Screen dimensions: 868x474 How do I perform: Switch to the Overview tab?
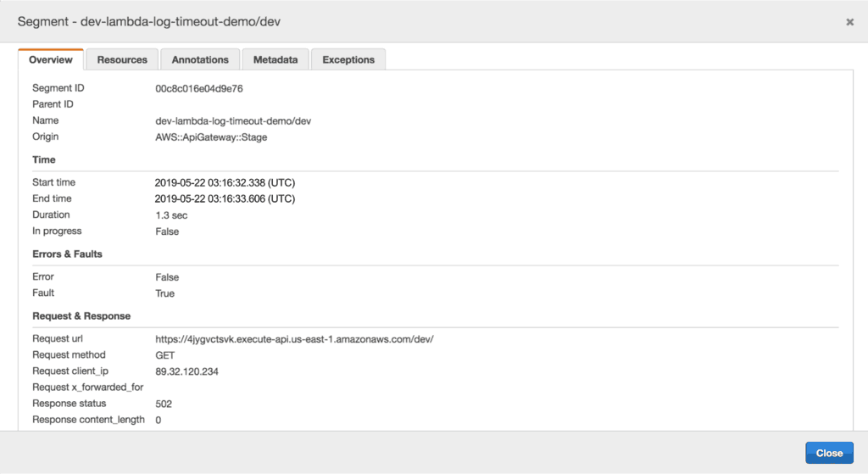(x=51, y=60)
